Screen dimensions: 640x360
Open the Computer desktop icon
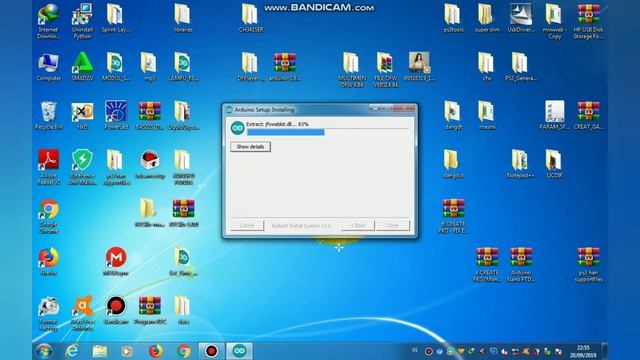49,67
